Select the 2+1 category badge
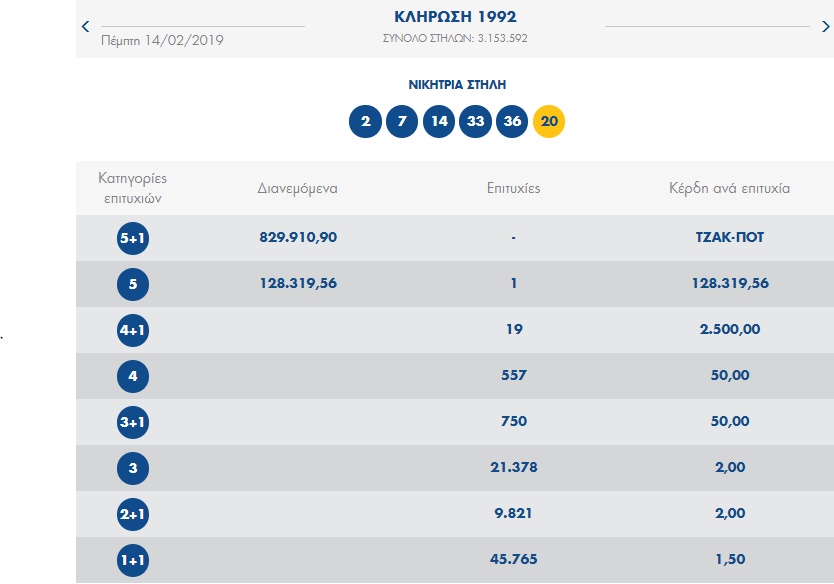 click(x=133, y=514)
